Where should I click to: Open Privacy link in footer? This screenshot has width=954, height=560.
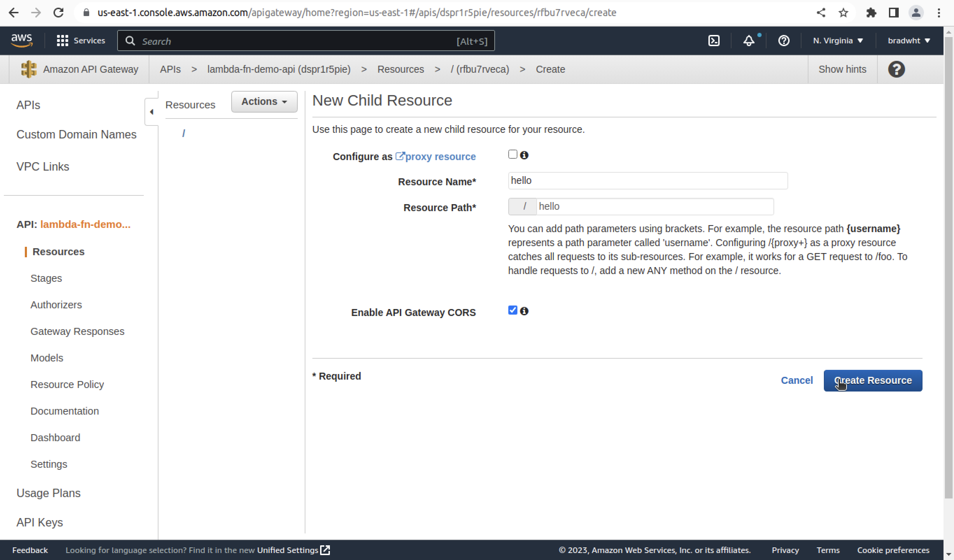pos(785,550)
